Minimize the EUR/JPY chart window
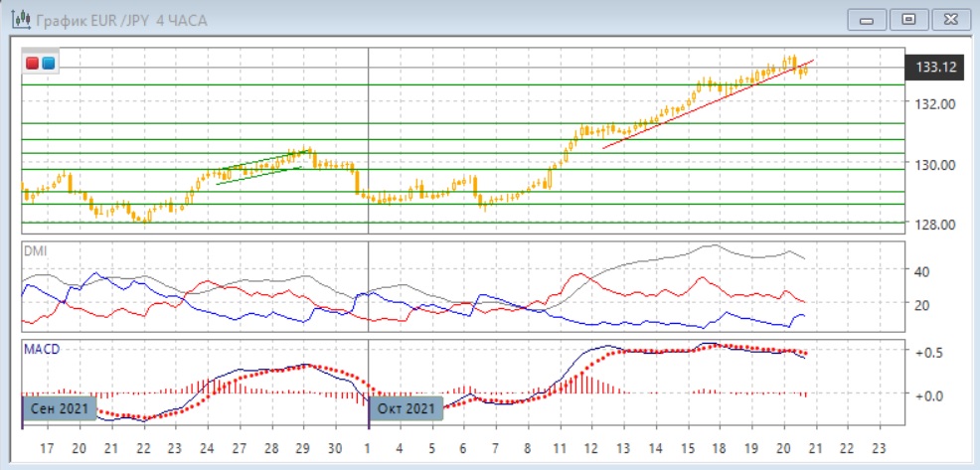This screenshot has width=980, height=470. click(867, 19)
